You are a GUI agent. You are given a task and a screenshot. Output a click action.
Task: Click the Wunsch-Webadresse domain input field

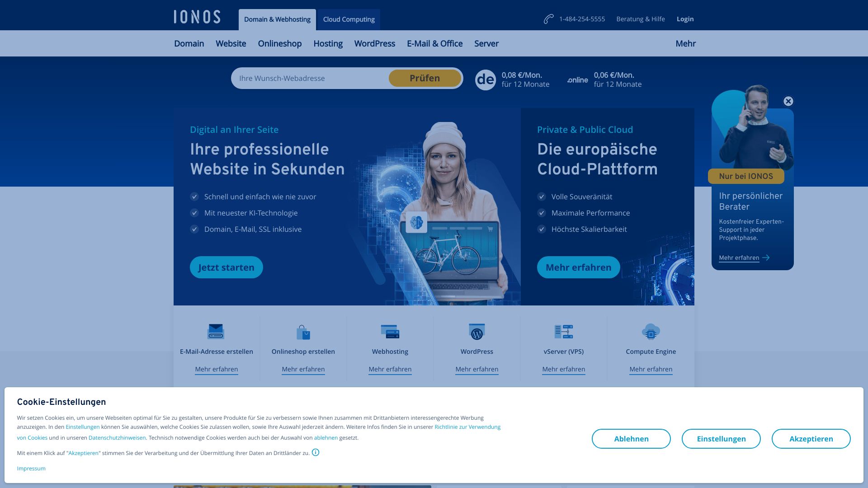click(x=310, y=78)
